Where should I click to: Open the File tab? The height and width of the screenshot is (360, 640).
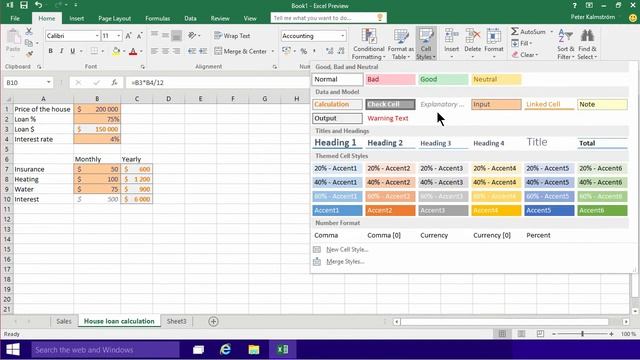click(x=15, y=18)
